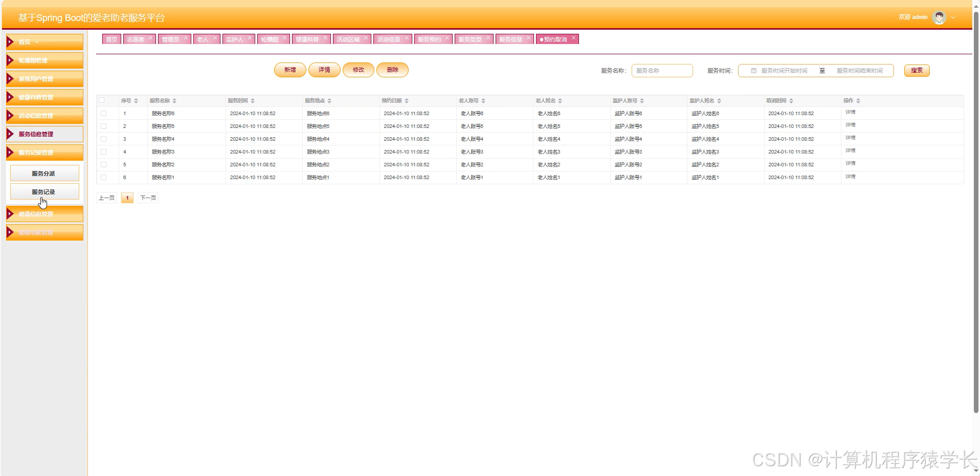The image size is (980, 476).
Task: Check the row for 服务名称1
Action: click(x=104, y=177)
